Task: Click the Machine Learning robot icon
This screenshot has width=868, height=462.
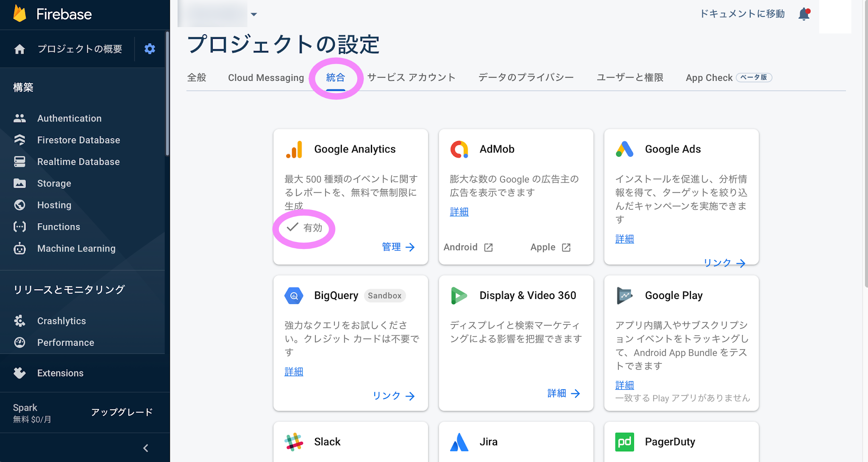Action: 19,248
